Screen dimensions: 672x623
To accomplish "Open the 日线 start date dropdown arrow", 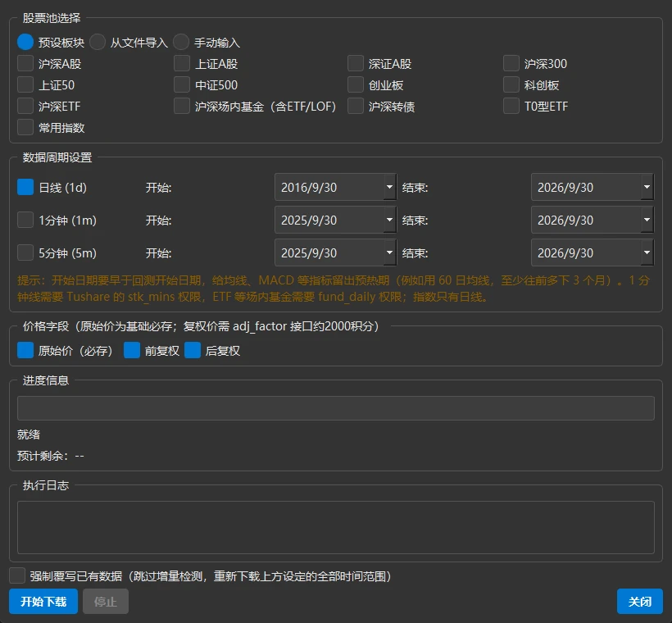I will click(x=389, y=187).
